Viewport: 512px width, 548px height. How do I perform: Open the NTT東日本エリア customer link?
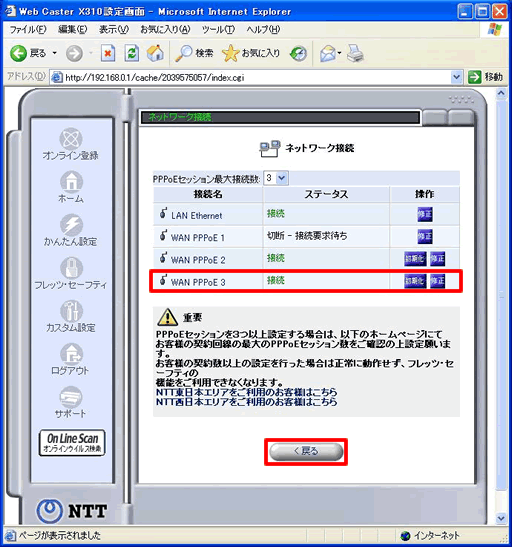pyautogui.click(x=246, y=392)
